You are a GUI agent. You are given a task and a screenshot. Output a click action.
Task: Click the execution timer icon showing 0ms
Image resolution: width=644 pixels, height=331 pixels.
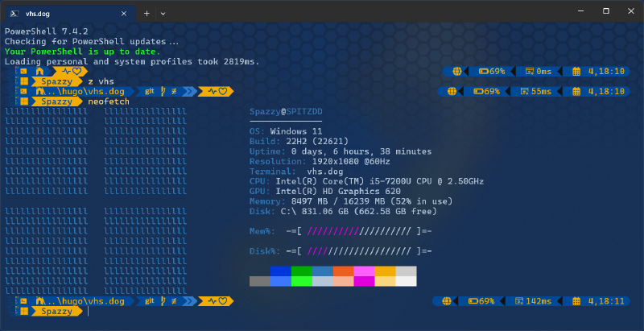pos(530,71)
